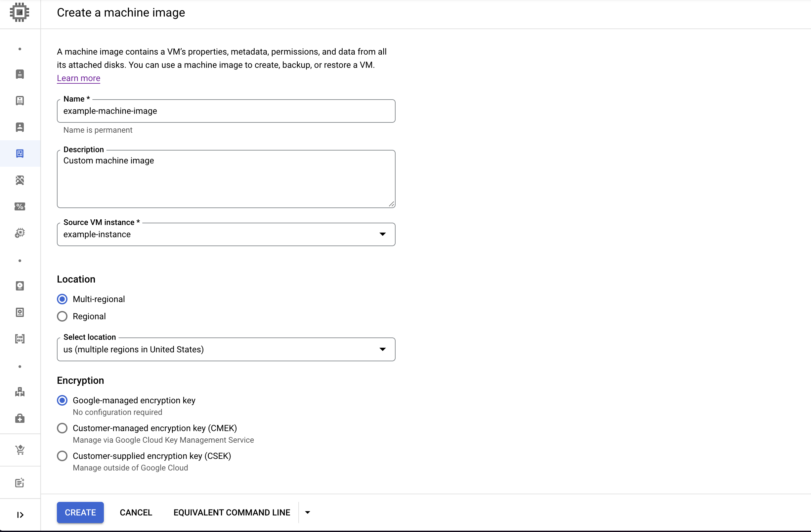The image size is (811, 532).
Task: Cancel machine image creation
Action: pyautogui.click(x=136, y=512)
